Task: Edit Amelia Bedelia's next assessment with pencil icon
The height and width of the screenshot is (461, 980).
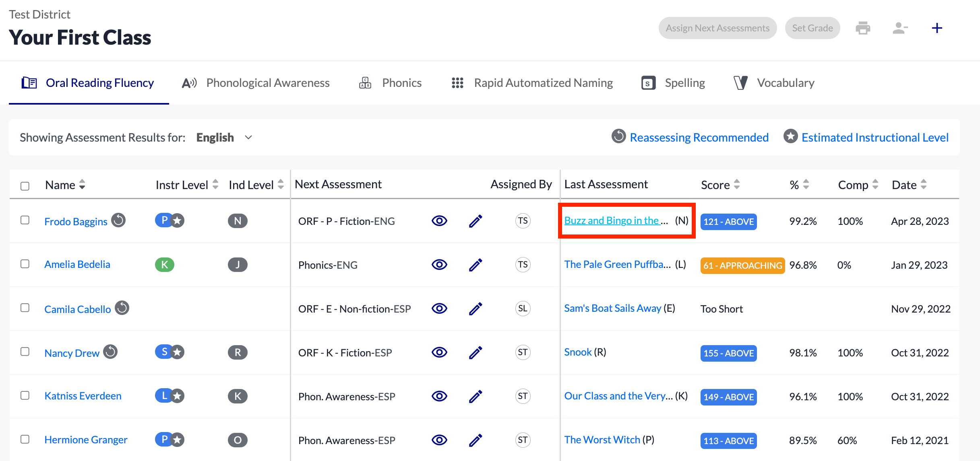Action: (476, 265)
